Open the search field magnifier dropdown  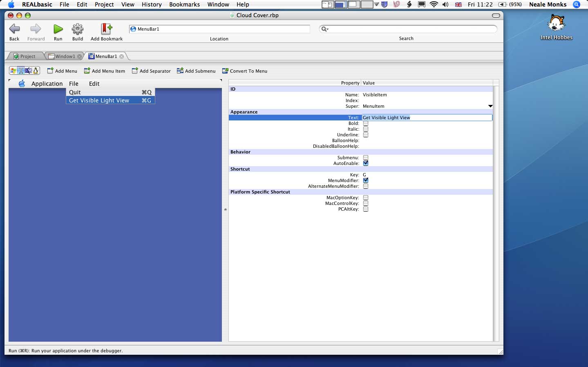pos(325,29)
